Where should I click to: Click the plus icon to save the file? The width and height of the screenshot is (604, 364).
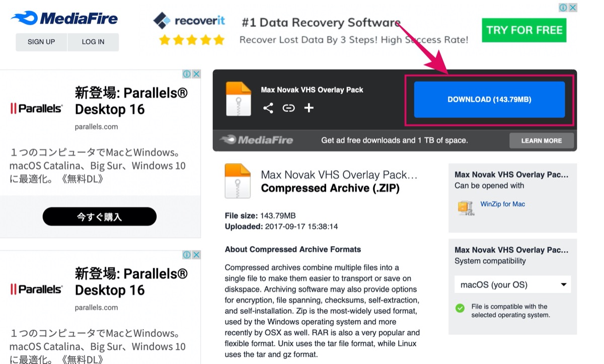click(x=309, y=108)
